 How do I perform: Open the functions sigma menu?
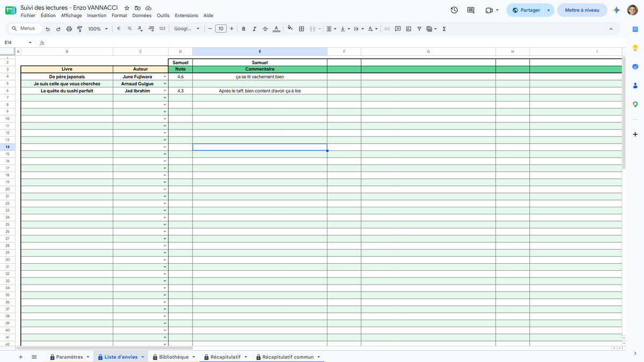pyautogui.click(x=444, y=29)
